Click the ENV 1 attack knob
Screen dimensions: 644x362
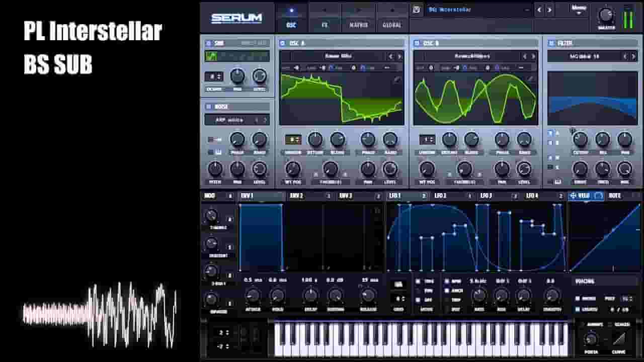(253, 296)
